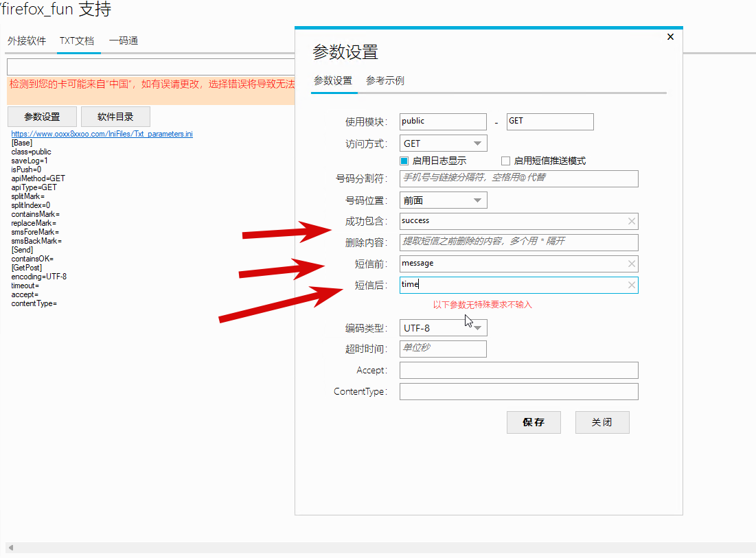
Task: Enable the 启用短信推送模式 checkbox
Action: pos(505,161)
